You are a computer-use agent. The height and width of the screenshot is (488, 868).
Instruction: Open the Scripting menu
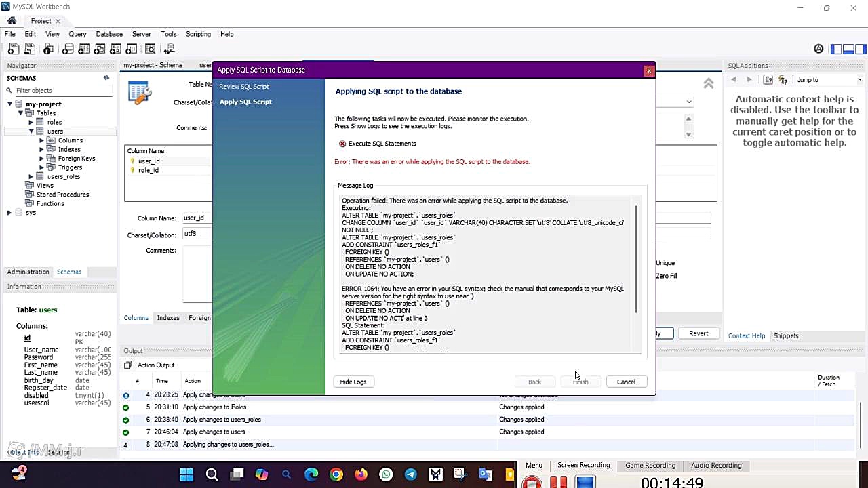click(198, 34)
